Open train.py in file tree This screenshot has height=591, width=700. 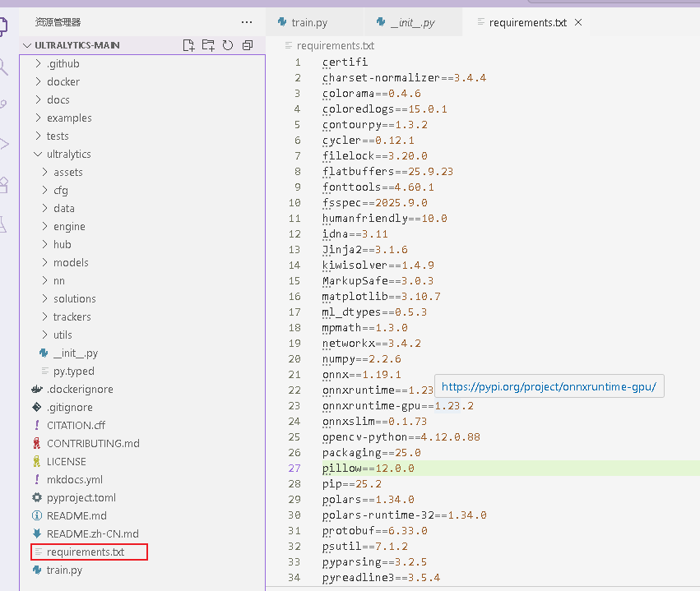64,570
